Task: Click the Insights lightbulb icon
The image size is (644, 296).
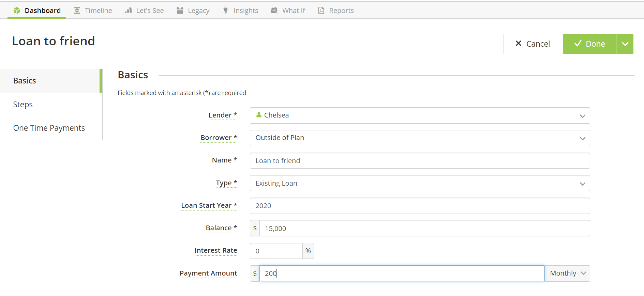Action: tap(226, 11)
